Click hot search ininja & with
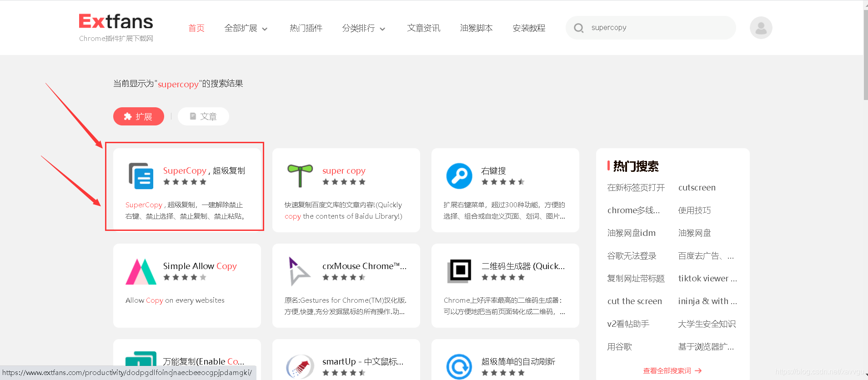 point(707,301)
